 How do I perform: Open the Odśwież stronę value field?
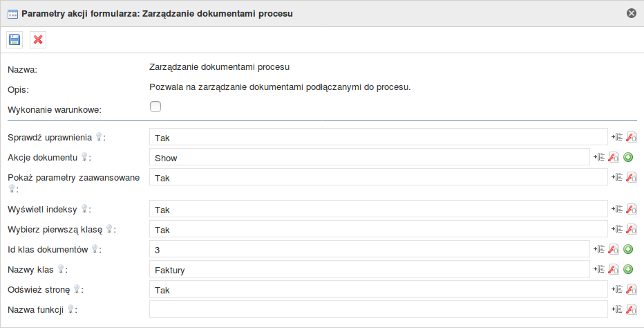(x=378, y=289)
